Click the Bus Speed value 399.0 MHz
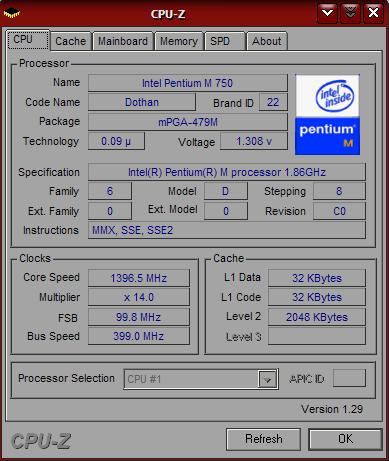Screen dimensions: 389x461 [x=139, y=336]
